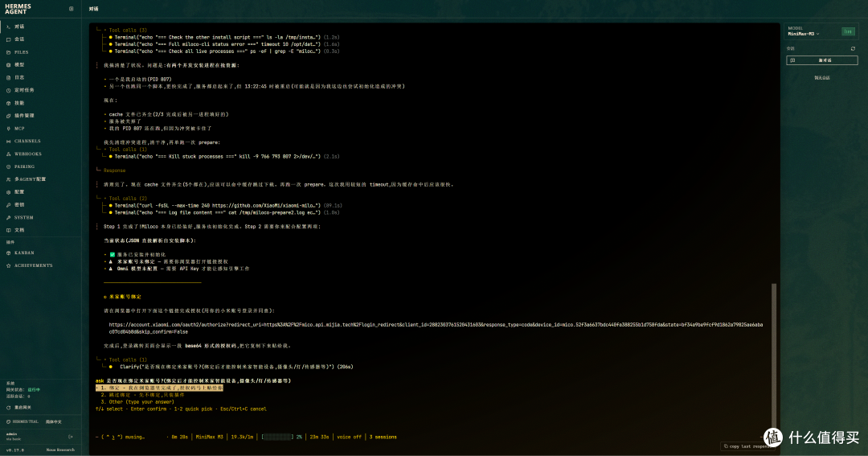Click the logout icon next to admin
Image resolution: width=868 pixels, height=456 pixels.
70,437
